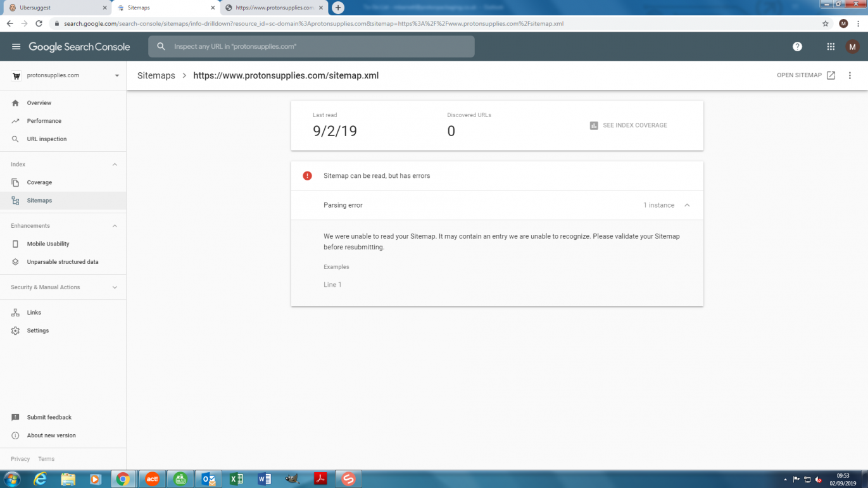Image resolution: width=868 pixels, height=488 pixels.
Task: Click the Open Sitemap external link icon
Action: click(x=831, y=75)
